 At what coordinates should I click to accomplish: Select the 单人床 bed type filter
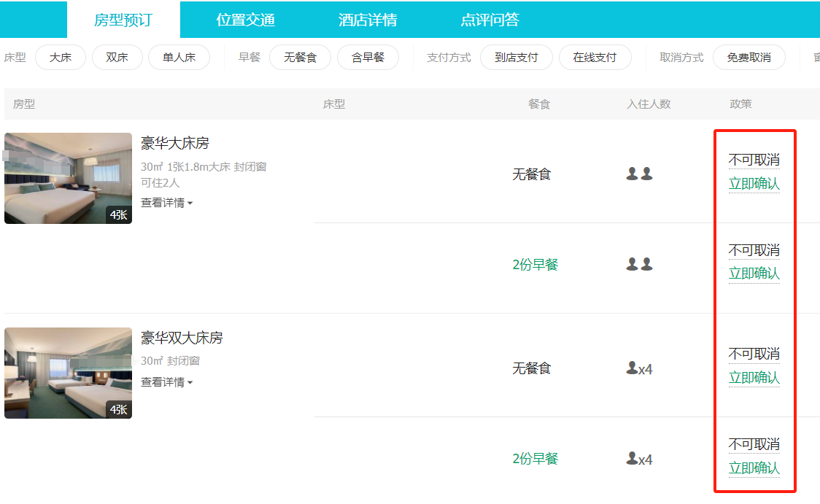point(179,58)
